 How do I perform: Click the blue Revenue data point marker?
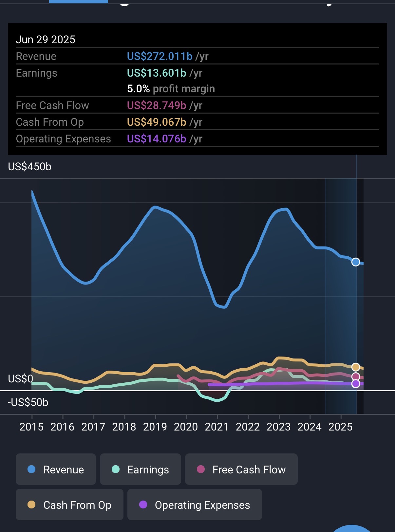(x=356, y=262)
